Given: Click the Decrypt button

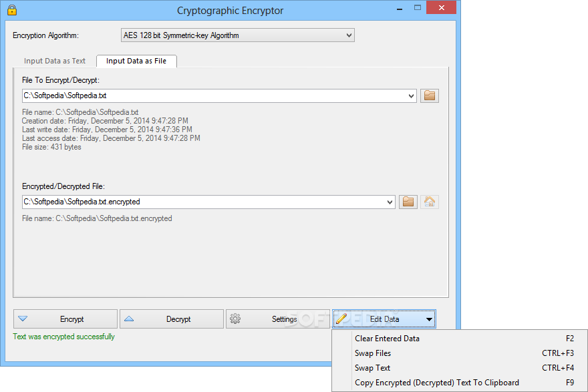Looking at the screenshot, I should pos(171,319).
